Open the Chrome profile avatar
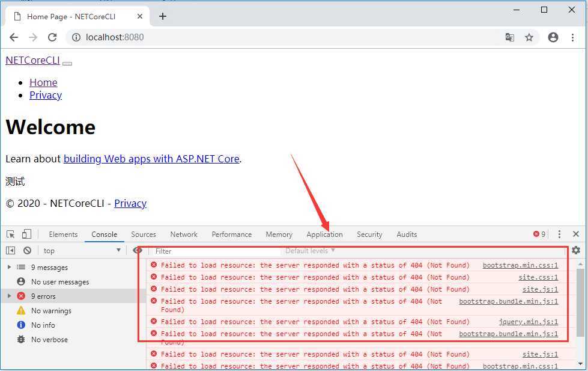Screen dimensions: 588x371 (x=553, y=37)
